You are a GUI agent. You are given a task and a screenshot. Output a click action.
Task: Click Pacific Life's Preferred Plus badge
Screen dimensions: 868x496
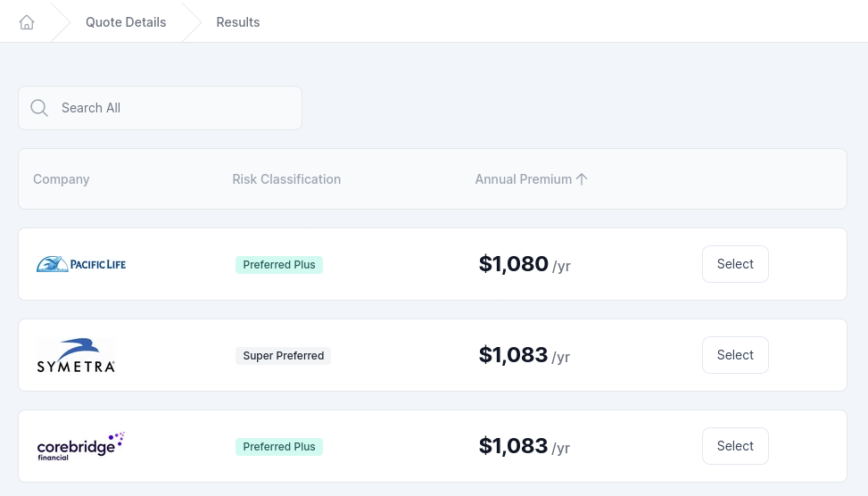click(279, 265)
